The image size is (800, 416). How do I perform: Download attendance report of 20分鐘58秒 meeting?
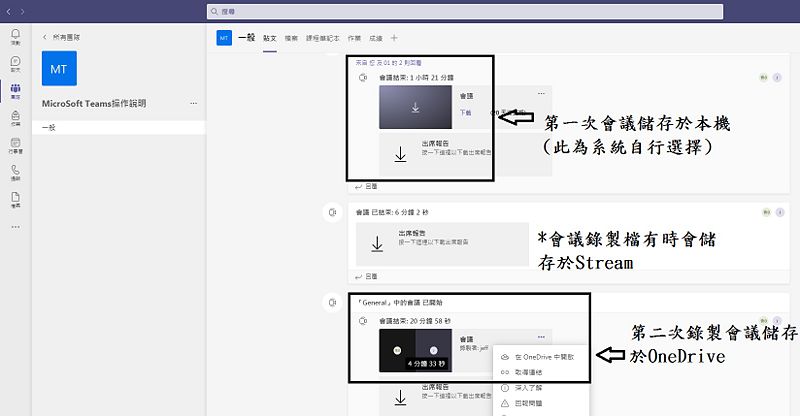401,398
